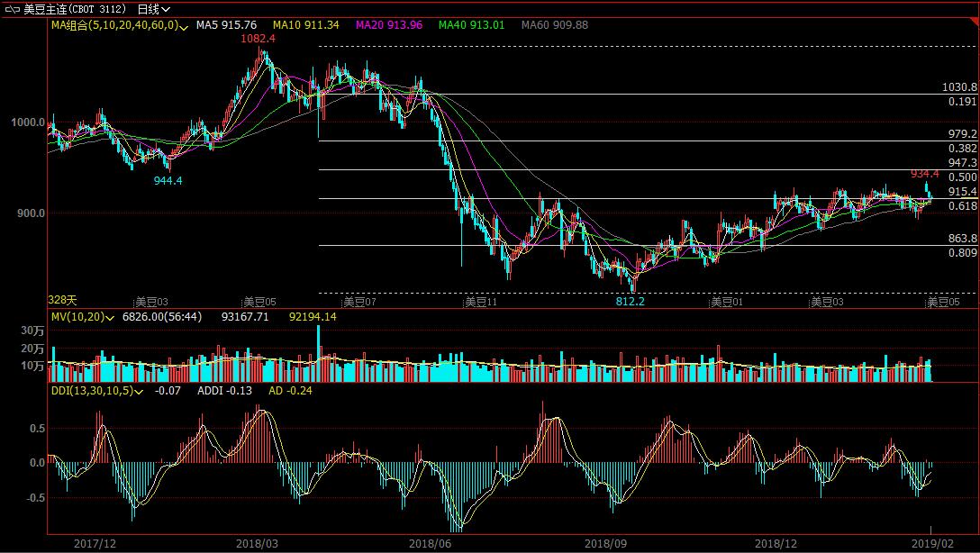Select the 0.191 Fibonacci retracement label
980x553 pixels.
[x=963, y=102]
